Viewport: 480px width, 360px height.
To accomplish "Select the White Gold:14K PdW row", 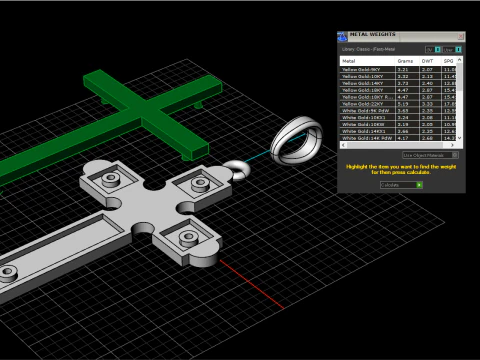I will [x=398, y=138].
